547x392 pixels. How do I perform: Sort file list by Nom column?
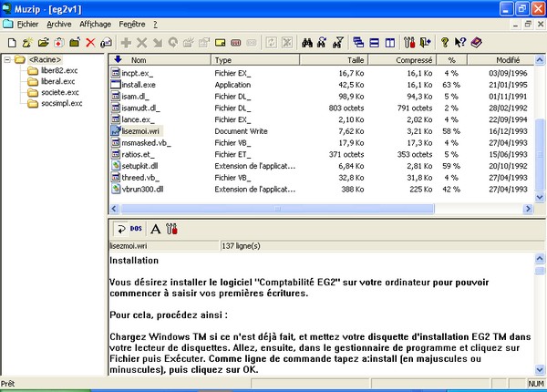160,60
